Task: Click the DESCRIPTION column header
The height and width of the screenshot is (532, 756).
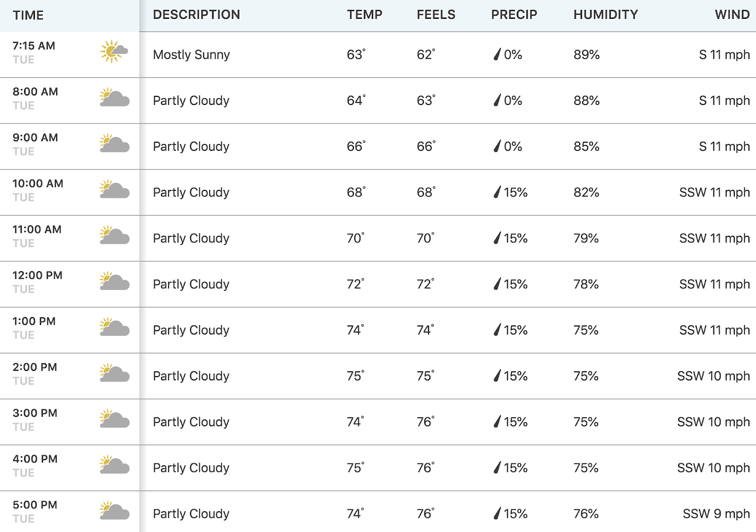Action: click(x=197, y=15)
